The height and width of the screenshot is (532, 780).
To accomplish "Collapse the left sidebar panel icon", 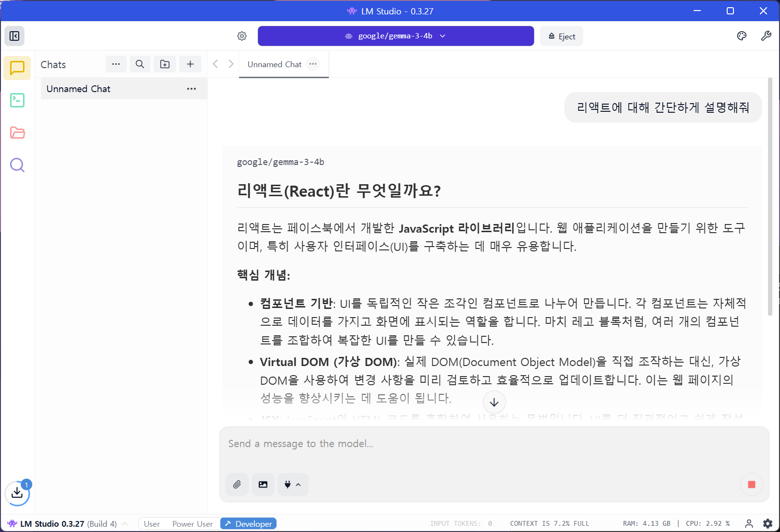I will click(x=14, y=36).
